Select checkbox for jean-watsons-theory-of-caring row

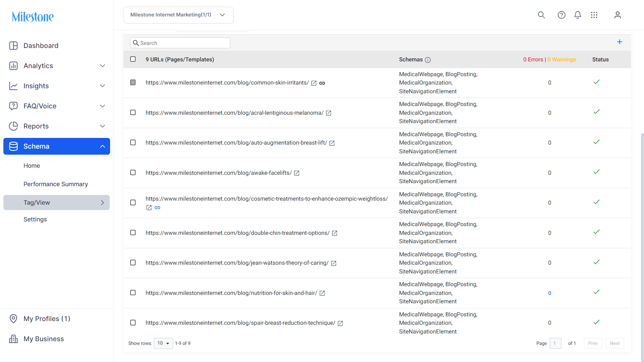point(133,263)
